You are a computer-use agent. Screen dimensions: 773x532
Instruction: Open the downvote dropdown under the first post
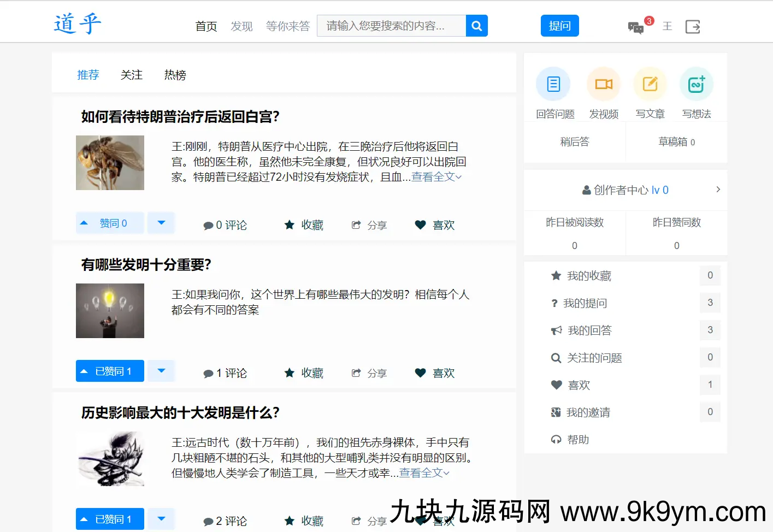pos(161,222)
